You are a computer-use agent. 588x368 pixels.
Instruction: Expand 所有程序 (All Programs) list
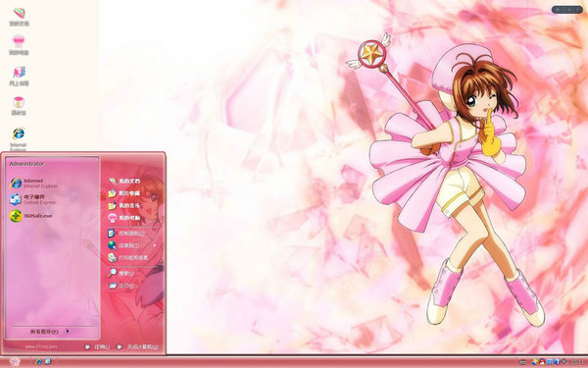click(x=50, y=332)
